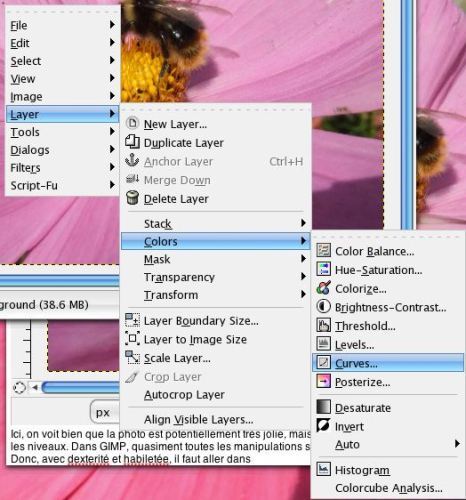The image size is (466, 500).
Task: Expand the Auto submenu arrow
Action: (457, 443)
